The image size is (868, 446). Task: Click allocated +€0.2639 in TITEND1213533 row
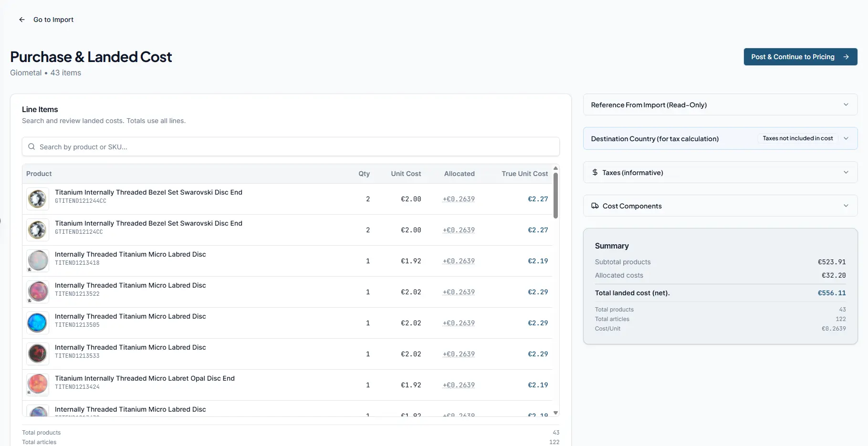click(x=459, y=354)
